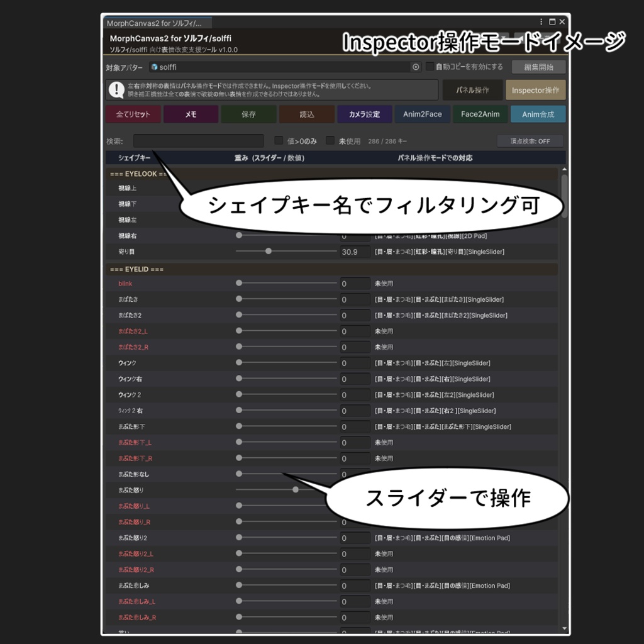Toggle the 値>0のみ filter checkbox
644x644 pixels.
279,140
